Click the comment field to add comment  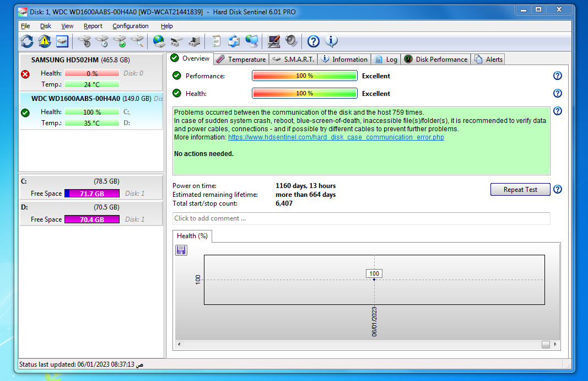361,218
